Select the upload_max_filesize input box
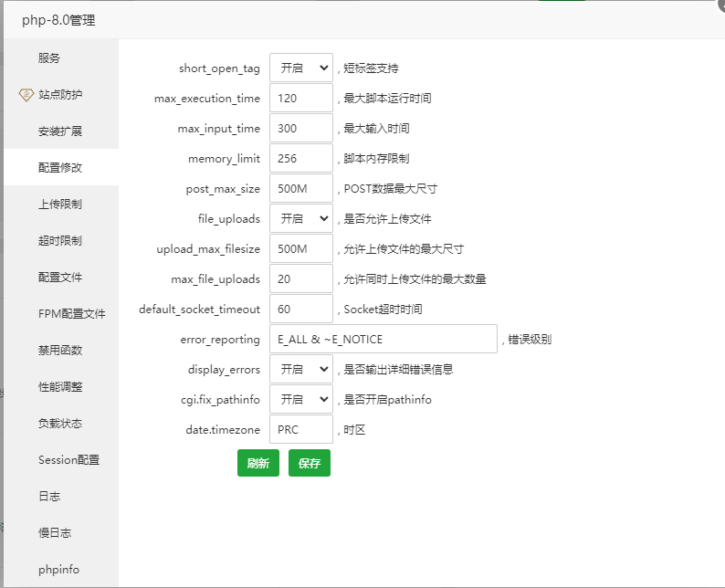The image size is (725, 588). 300,249
